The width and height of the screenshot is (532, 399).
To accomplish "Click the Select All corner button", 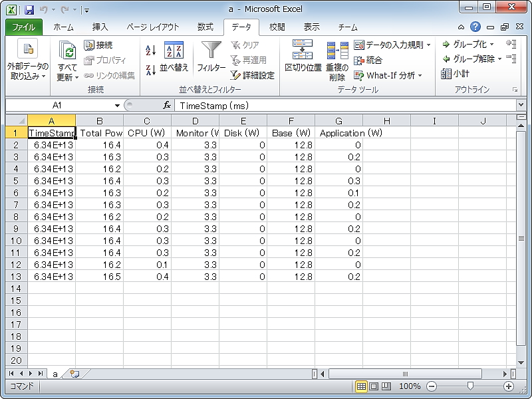I will 16,120.
